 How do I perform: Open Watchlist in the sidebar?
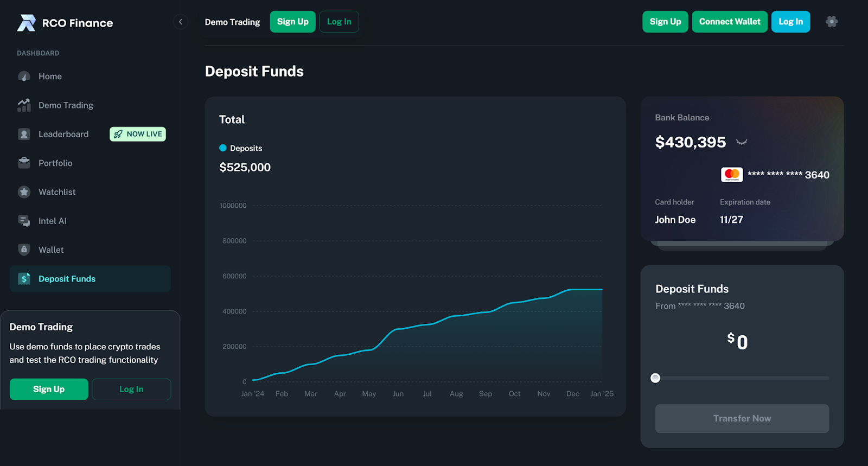pos(90,191)
